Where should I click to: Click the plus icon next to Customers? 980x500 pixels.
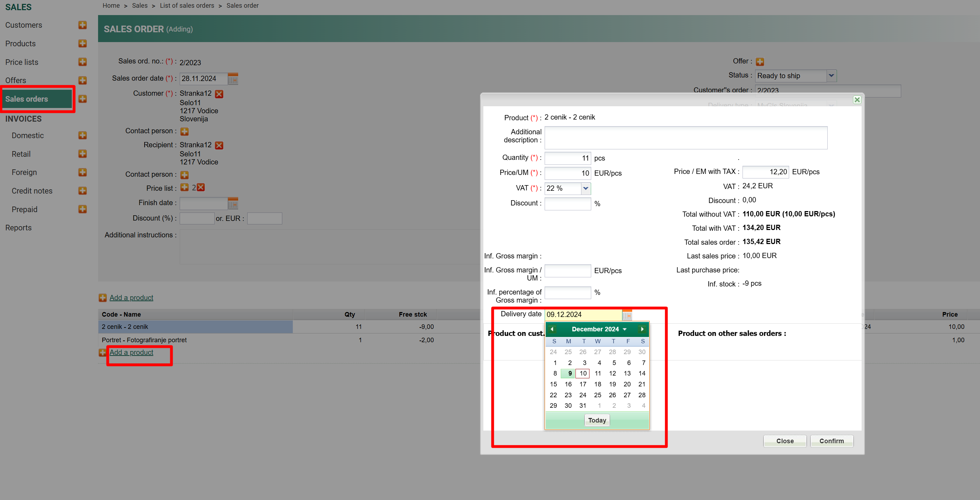click(82, 25)
